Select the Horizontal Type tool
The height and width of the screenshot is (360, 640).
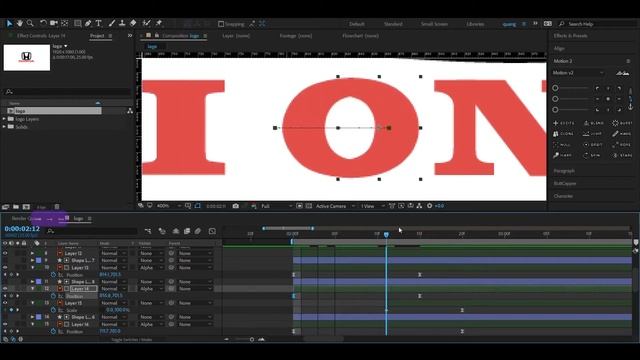tap(98, 23)
